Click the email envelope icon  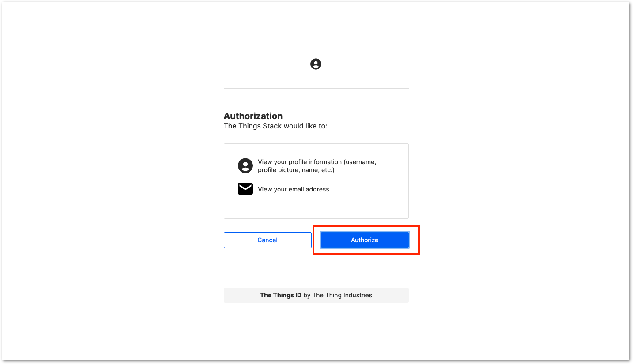click(245, 189)
